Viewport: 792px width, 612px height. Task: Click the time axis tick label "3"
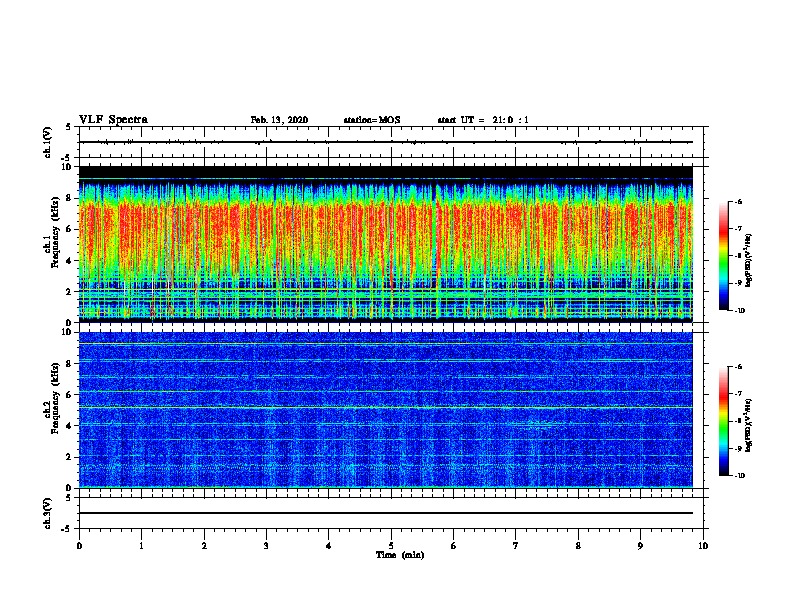(266, 546)
